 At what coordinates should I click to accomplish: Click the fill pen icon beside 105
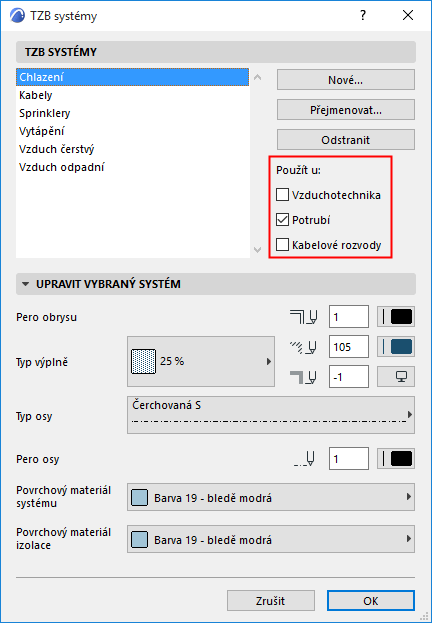click(x=304, y=347)
